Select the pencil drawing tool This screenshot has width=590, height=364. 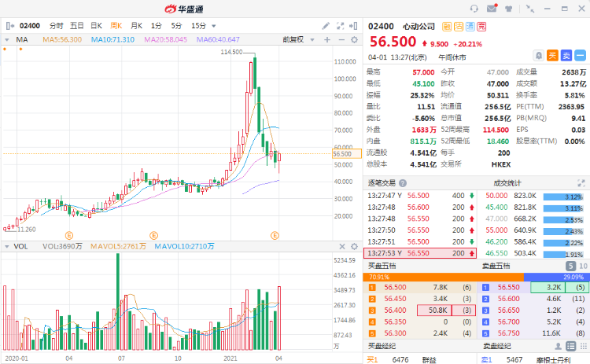click(326, 26)
